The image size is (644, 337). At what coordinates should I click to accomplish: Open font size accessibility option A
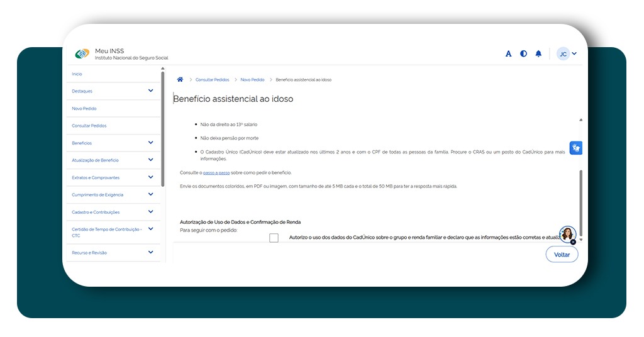point(508,54)
